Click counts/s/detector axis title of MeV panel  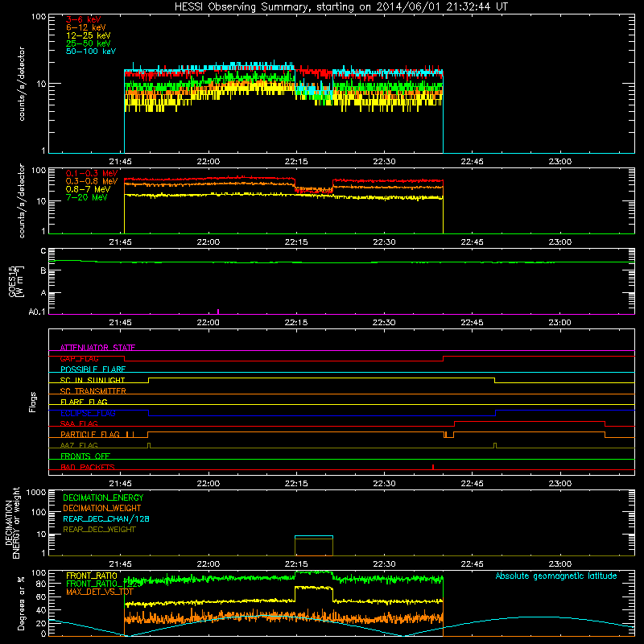pos(22,200)
